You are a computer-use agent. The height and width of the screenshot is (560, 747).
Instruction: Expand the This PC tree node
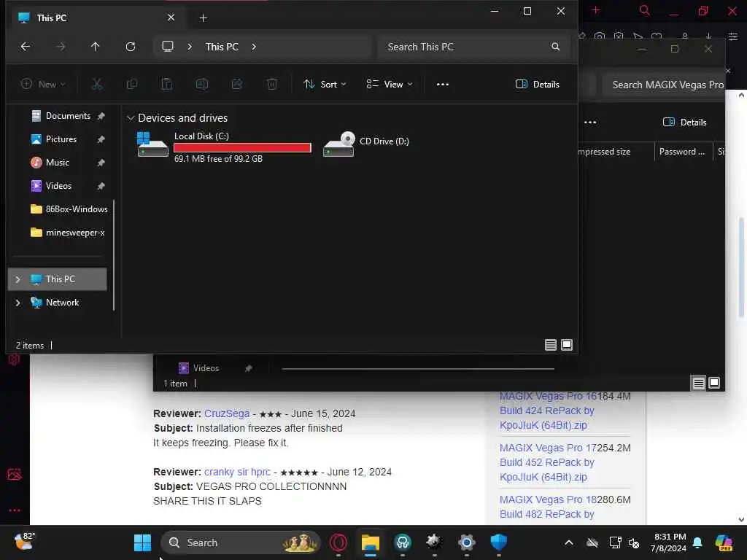(x=18, y=279)
